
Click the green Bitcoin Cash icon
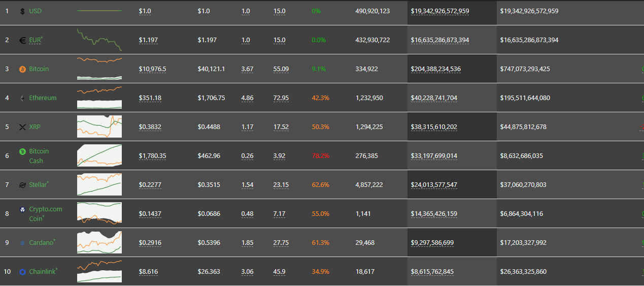22,151
